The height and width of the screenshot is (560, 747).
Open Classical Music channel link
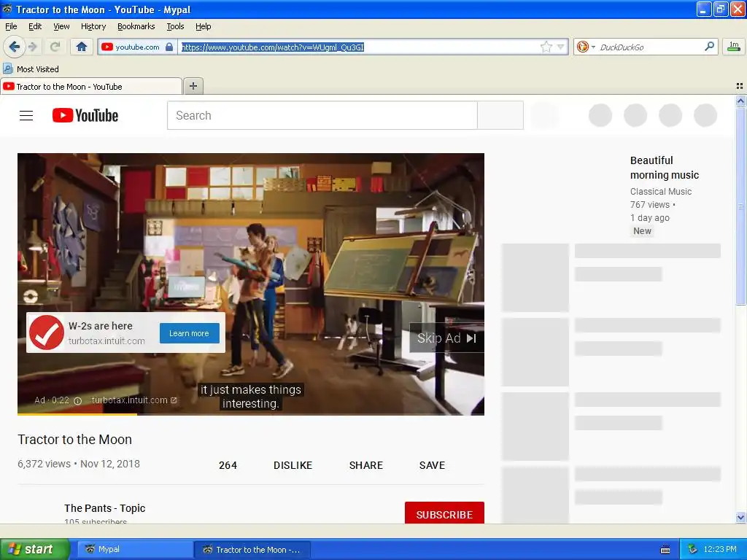pos(661,192)
